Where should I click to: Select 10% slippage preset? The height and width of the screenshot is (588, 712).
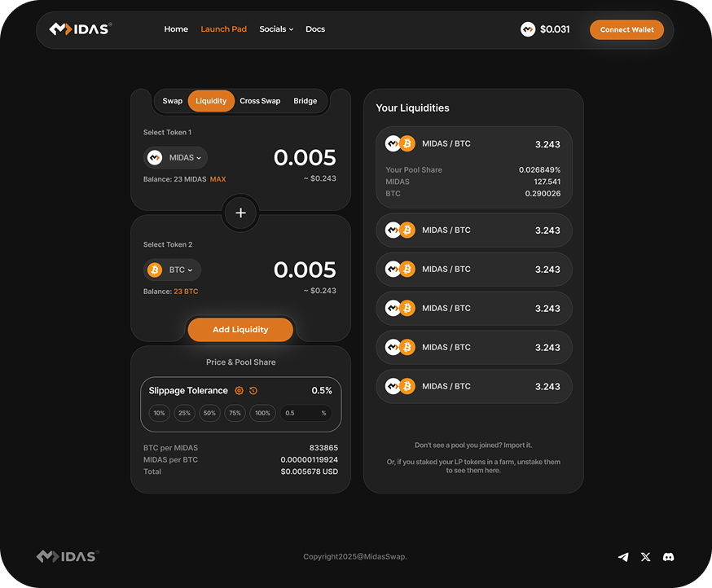tap(159, 414)
